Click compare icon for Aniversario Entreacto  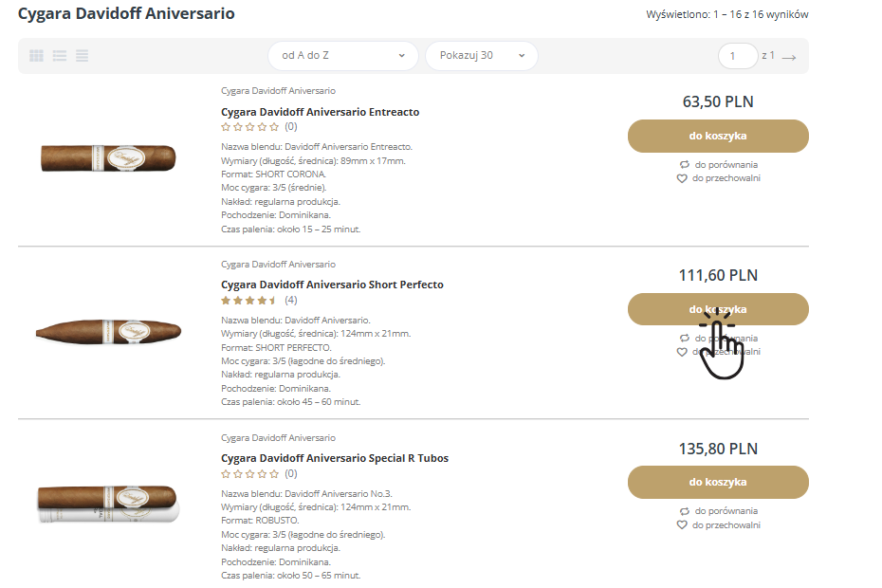683,164
